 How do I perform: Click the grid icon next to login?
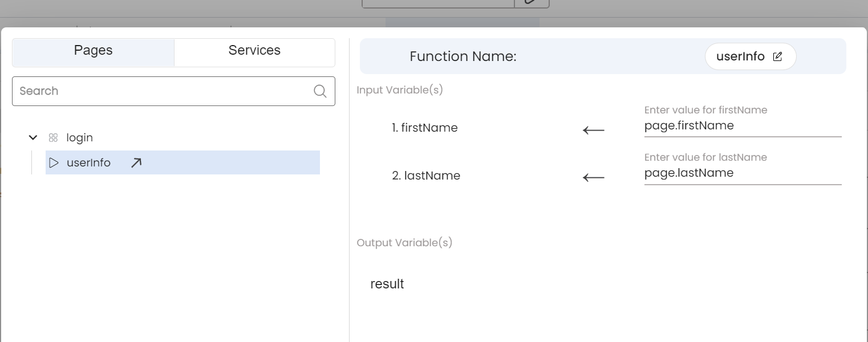pos(54,137)
